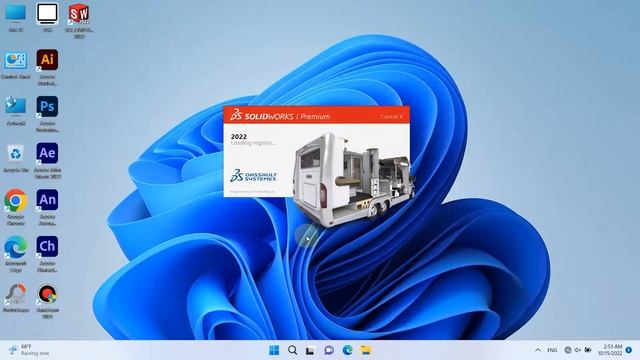Viewport: 640px width, 360px height.
Task: Select the Adobe Animate shortcut
Action: pos(47,207)
